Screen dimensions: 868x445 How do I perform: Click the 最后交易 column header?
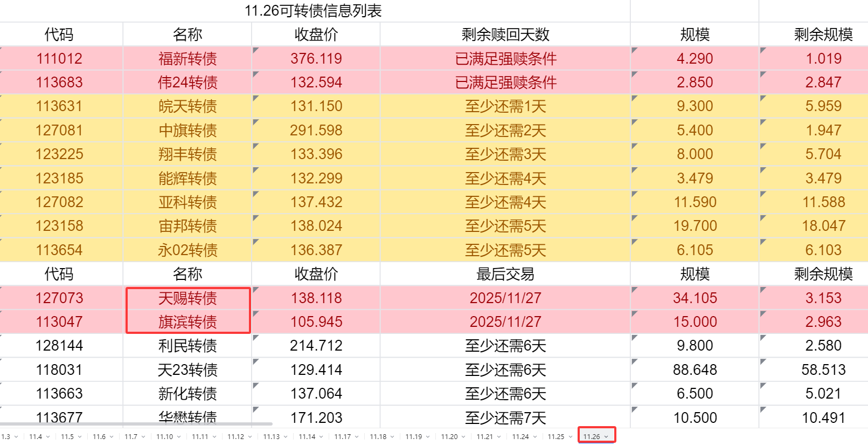(x=505, y=274)
